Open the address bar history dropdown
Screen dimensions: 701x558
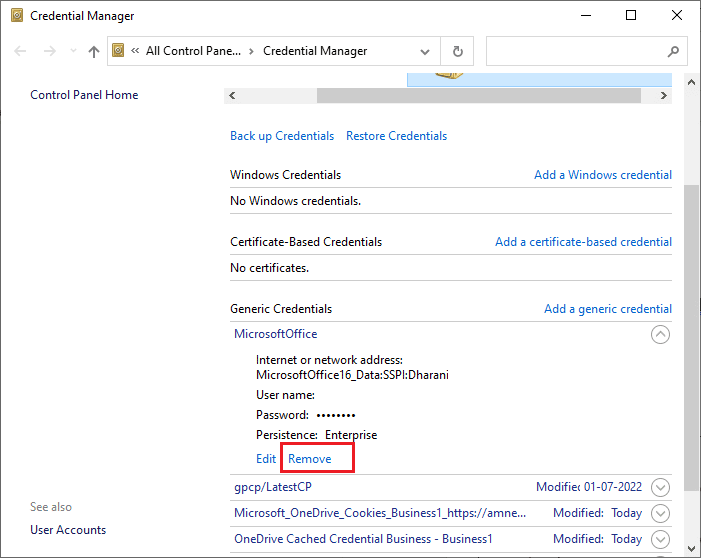pyautogui.click(x=425, y=51)
